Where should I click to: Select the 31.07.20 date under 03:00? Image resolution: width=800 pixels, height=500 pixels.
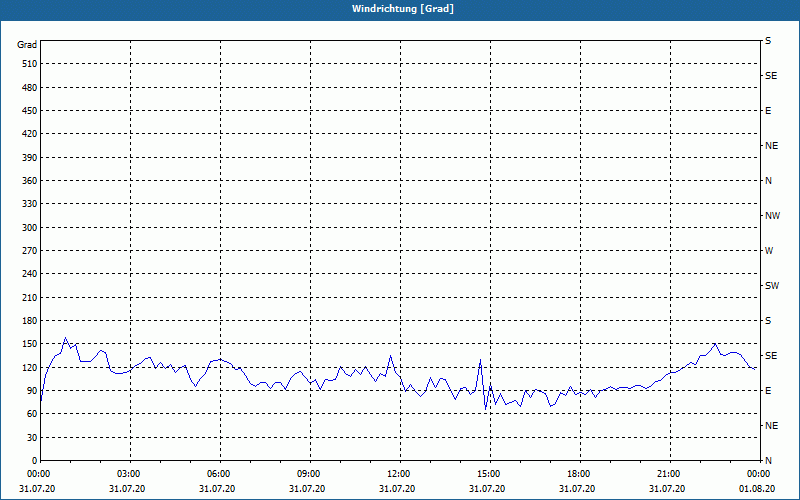[x=127, y=489]
